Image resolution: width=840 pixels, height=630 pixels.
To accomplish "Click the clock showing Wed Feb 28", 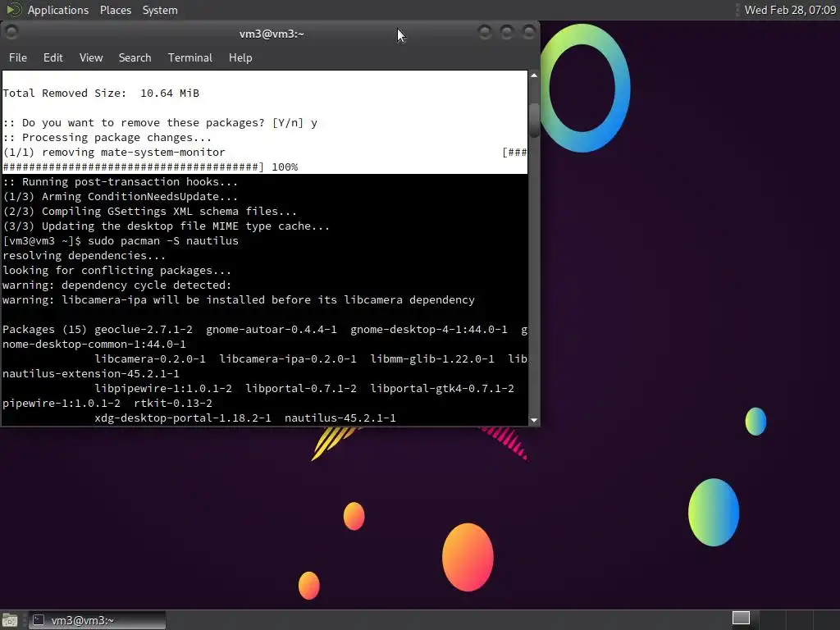I will tap(790, 10).
